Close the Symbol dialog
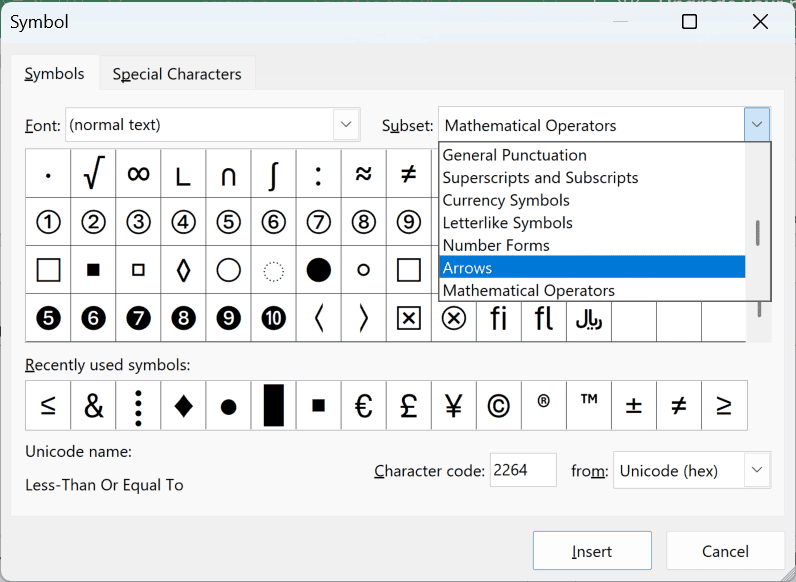The width and height of the screenshot is (796, 582). (760, 22)
